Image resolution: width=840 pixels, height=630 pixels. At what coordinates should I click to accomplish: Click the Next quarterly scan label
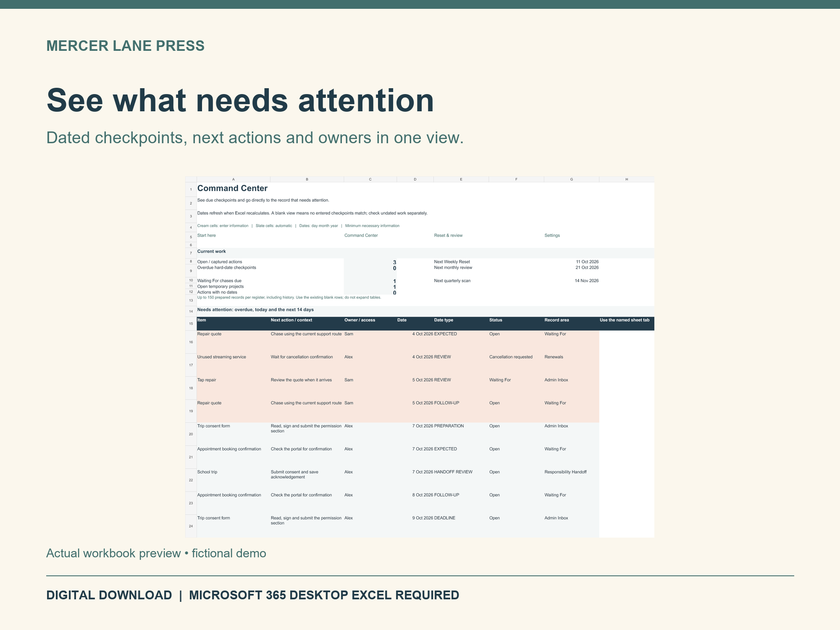click(452, 281)
